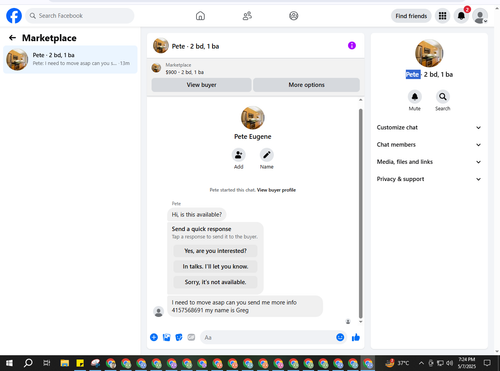Click the More options button
Screen dimensions: 500x371
(306, 85)
